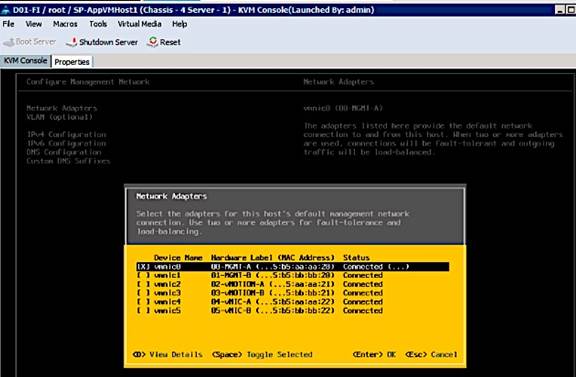
Task: Click the Hardware Label (MAC Address) header
Action: click(x=273, y=258)
